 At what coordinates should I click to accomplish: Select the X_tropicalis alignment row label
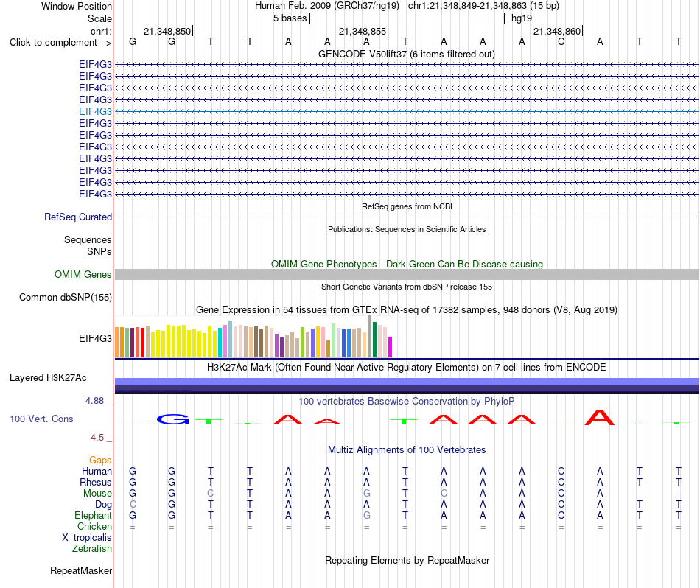[87, 538]
